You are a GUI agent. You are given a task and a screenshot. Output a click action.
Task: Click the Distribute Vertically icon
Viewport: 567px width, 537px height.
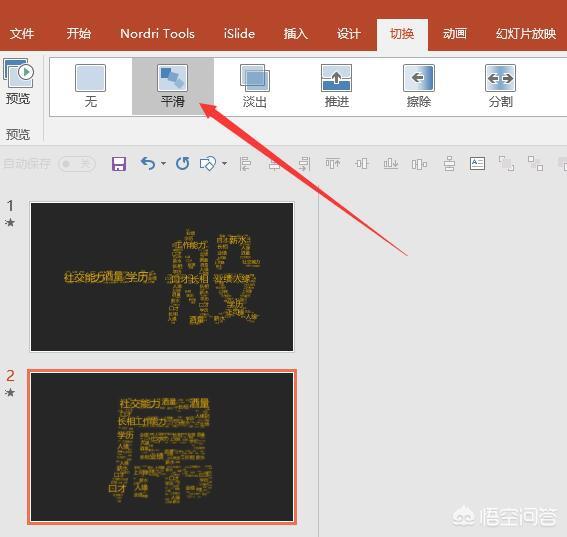pos(449,164)
